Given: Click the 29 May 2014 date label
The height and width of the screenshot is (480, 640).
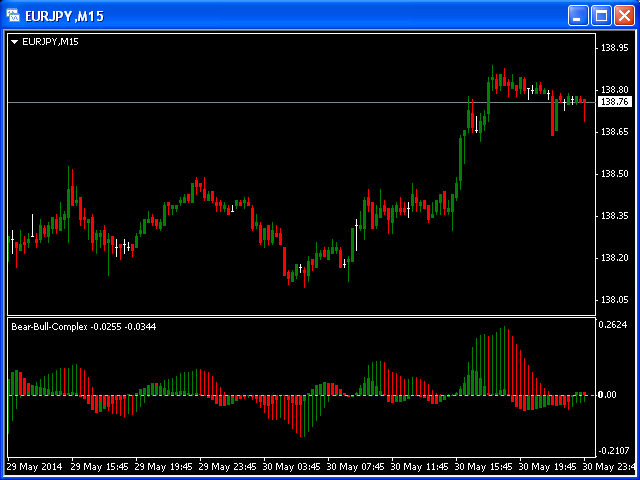Looking at the screenshot, I should [x=35, y=466].
